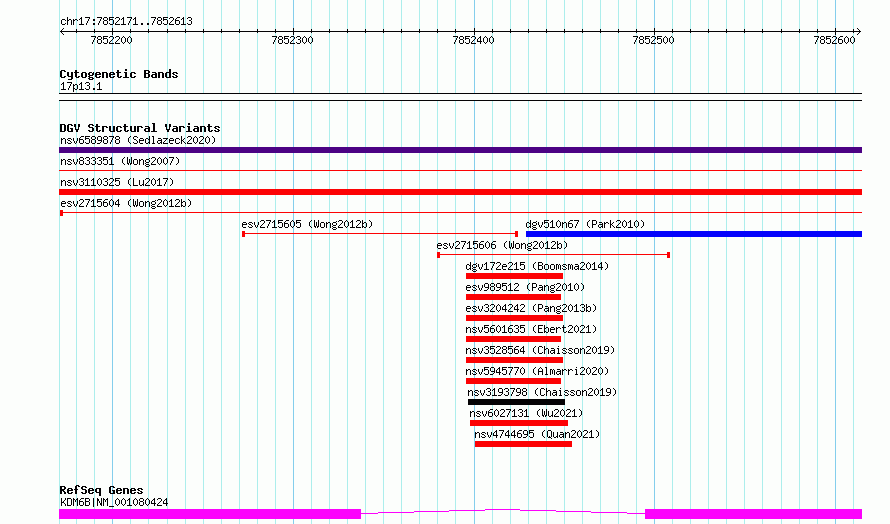Image resolution: width=890 pixels, height=524 pixels.
Task: Select the black nsv3193798 variant bar
Action: 517,402
